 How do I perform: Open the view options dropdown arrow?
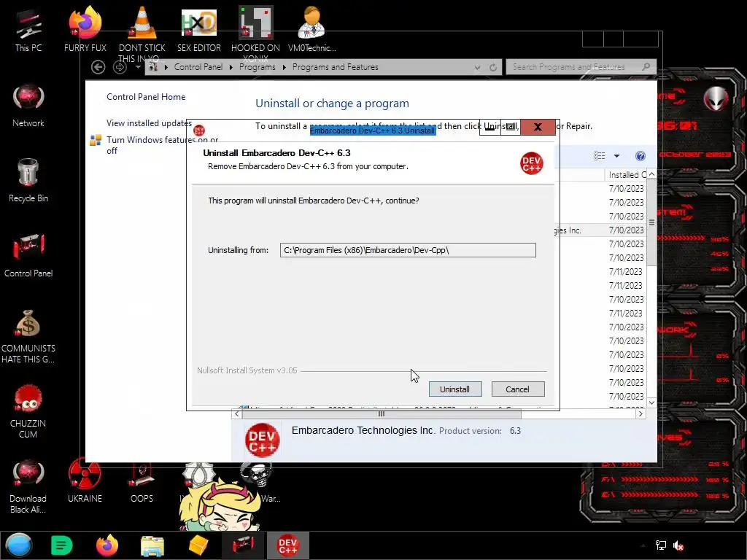click(616, 156)
